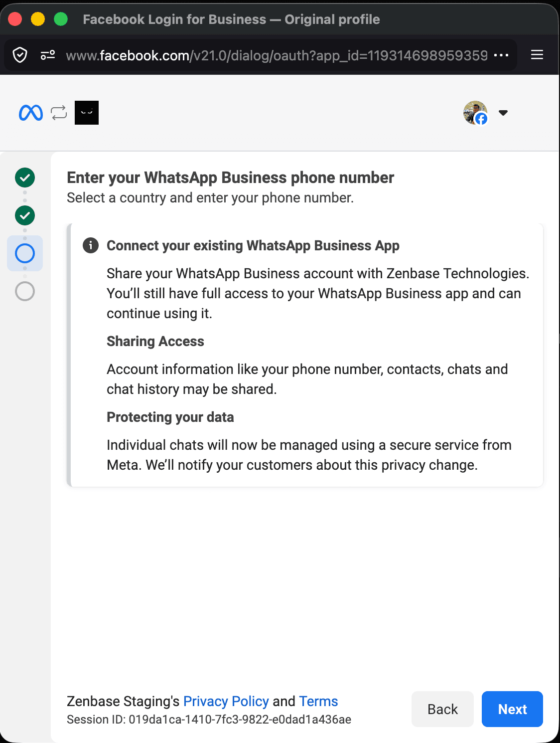560x743 pixels.
Task: Click the info icon beside Connect heading
Action: (91, 245)
